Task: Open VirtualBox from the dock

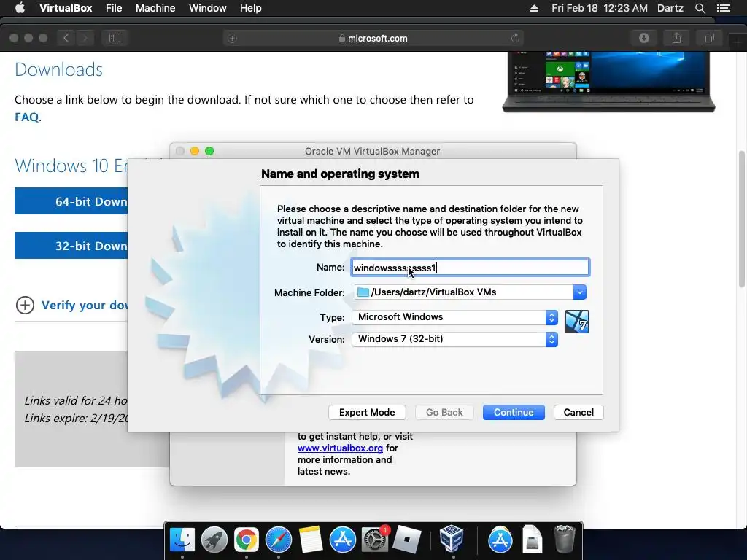Action: [451, 539]
